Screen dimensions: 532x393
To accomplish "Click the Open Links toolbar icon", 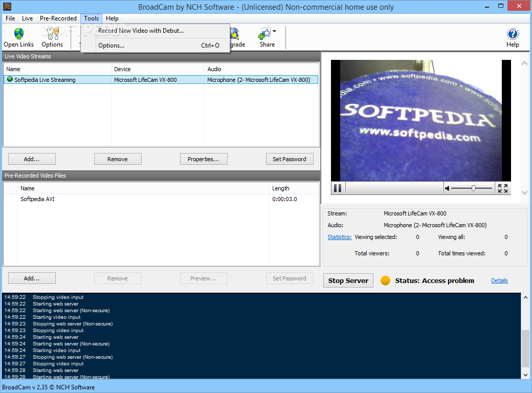I will pyautogui.click(x=18, y=37).
